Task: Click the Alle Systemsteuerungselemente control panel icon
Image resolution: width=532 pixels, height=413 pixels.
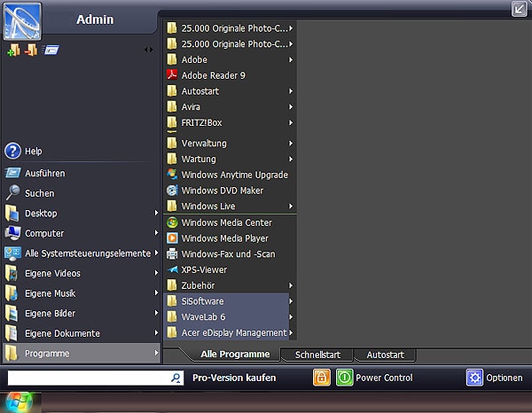Action: tap(12, 253)
